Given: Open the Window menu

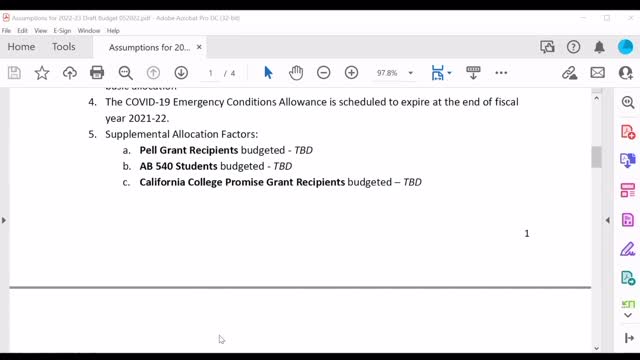Looking at the screenshot, I should tap(89, 31).
